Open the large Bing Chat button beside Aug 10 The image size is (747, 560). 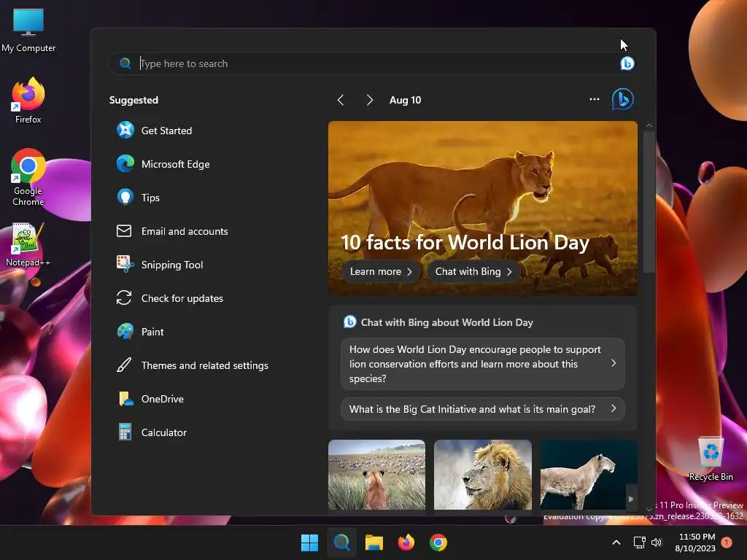point(623,99)
